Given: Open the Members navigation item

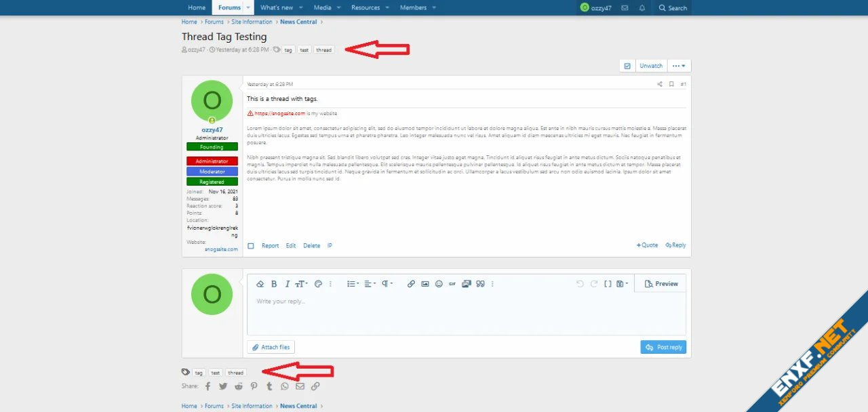Looking at the screenshot, I should 413,8.
